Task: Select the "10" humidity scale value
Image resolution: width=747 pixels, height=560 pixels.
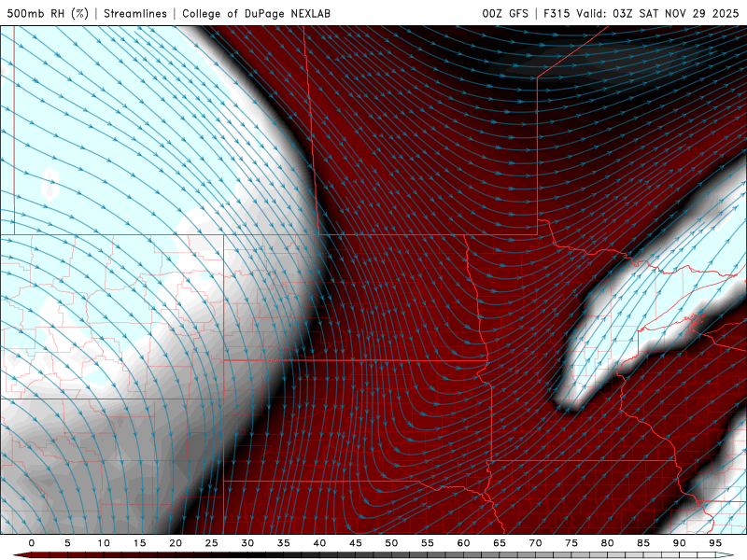Action: coord(104,543)
